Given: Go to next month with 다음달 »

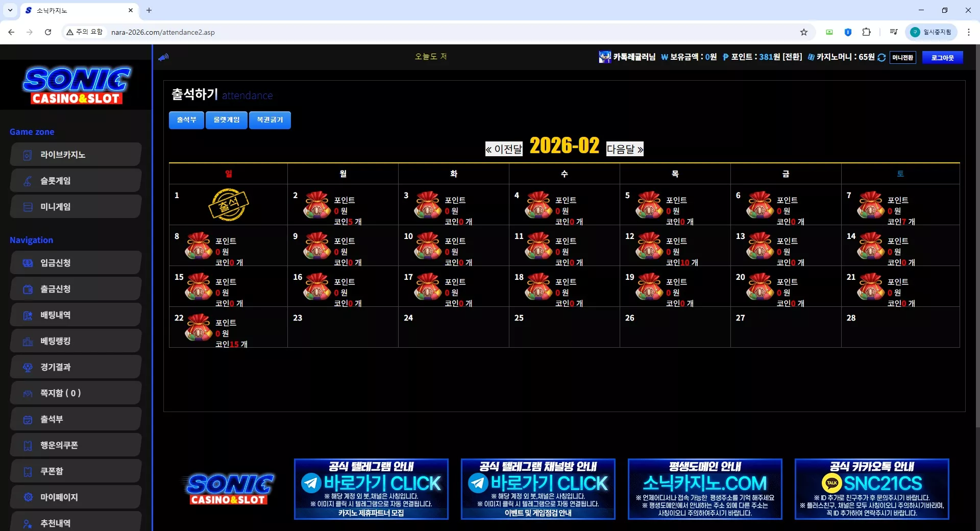Looking at the screenshot, I should (625, 149).
